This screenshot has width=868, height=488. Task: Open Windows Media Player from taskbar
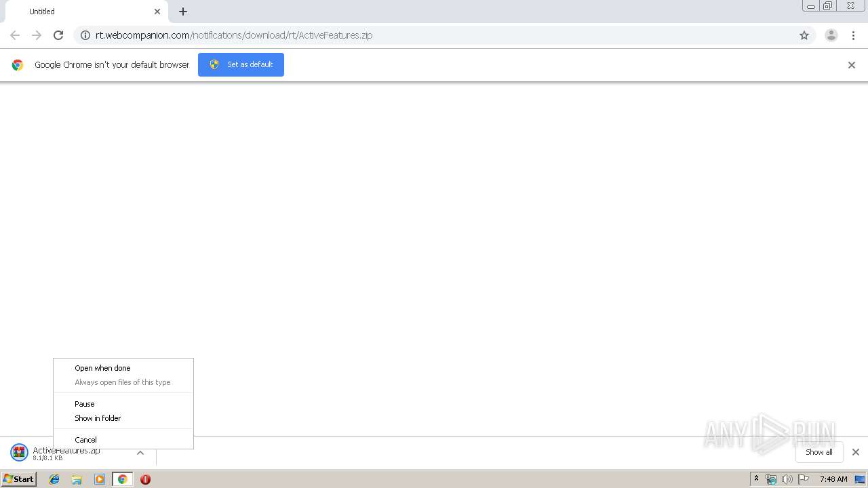coord(100,479)
